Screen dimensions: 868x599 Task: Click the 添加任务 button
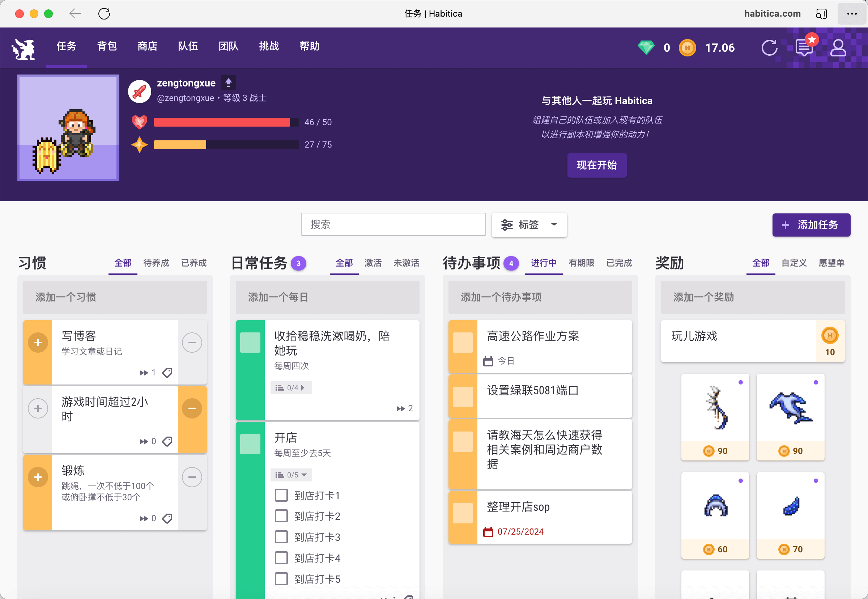click(811, 224)
